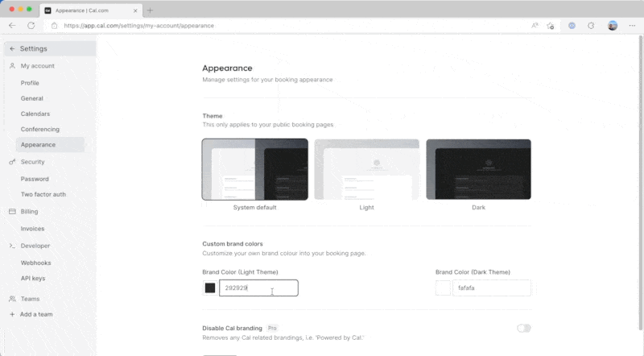Click the Billing card icon
This screenshot has width=644, height=356.
pyautogui.click(x=12, y=211)
